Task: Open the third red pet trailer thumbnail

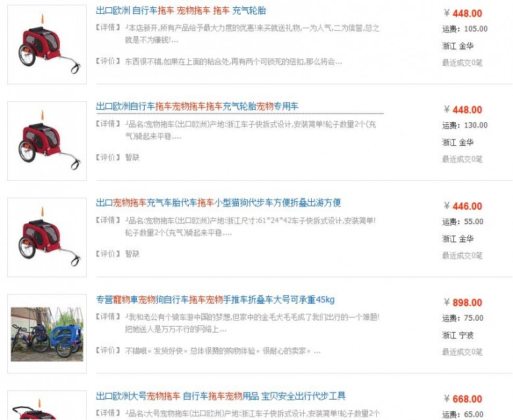Action: pos(47,237)
